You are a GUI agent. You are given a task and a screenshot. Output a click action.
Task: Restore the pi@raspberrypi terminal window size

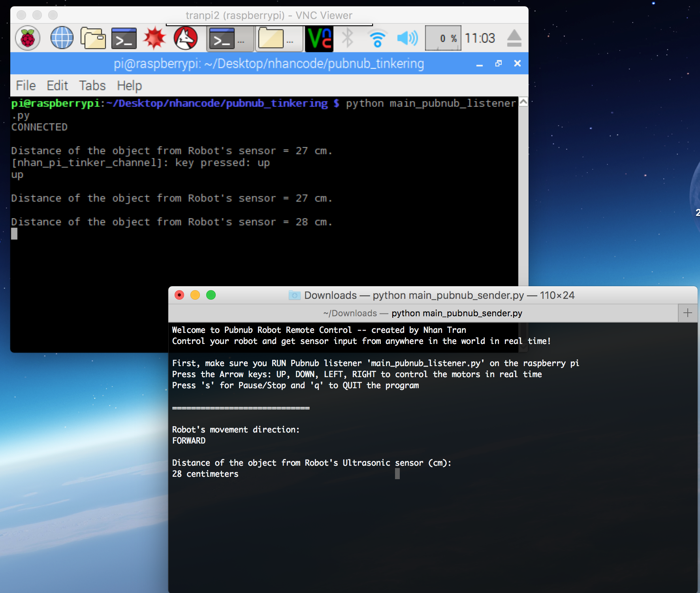coord(499,63)
